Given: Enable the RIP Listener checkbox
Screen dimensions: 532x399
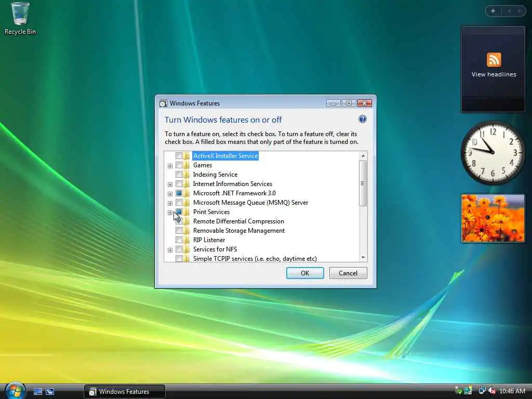Looking at the screenshot, I should tap(179, 240).
